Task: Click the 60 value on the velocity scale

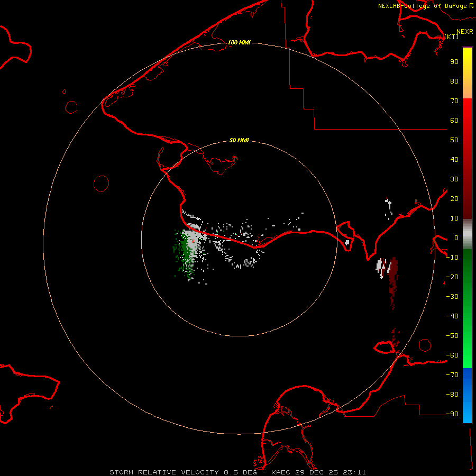Action: coord(454,120)
